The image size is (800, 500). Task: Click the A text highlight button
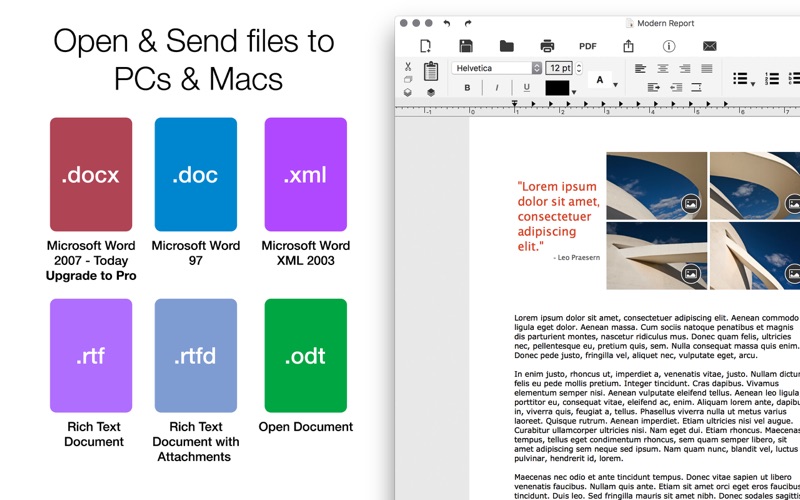tap(599, 80)
